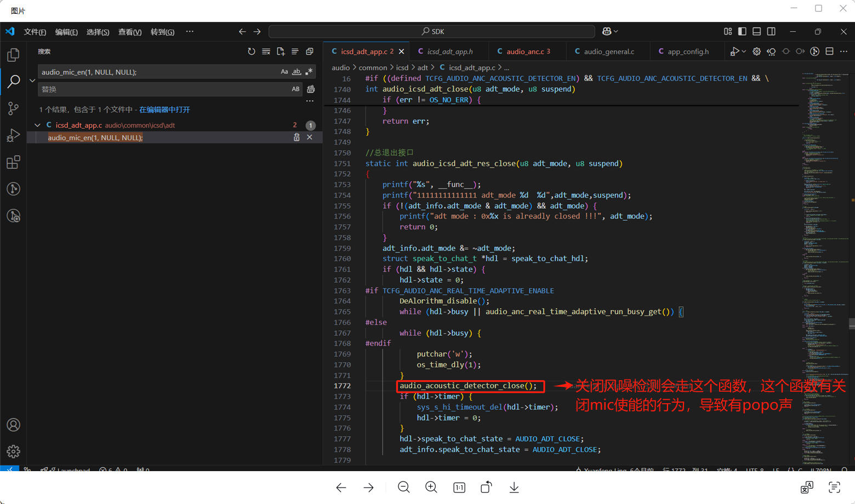This screenshot has height=504, width=855.
Task: Open the 查看(V) menu
Action: [x=130, y=32]
